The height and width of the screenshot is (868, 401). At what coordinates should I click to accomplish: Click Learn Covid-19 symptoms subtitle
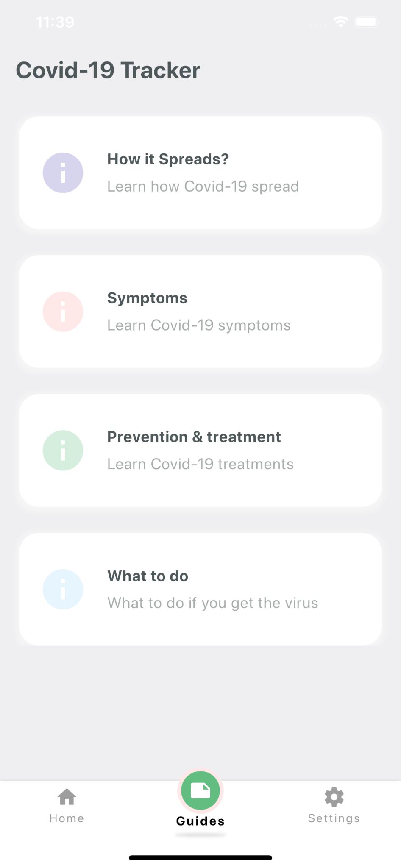(199, 325)
